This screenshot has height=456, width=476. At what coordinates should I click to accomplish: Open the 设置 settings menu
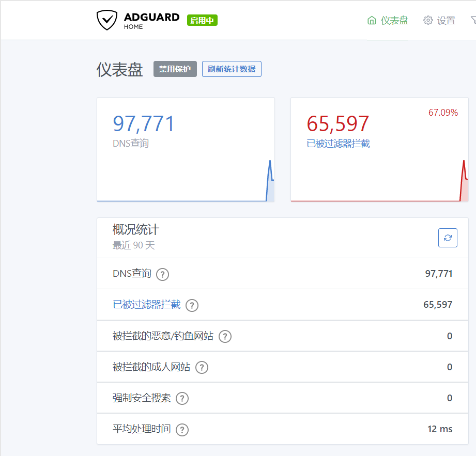[x=439, y=20]
